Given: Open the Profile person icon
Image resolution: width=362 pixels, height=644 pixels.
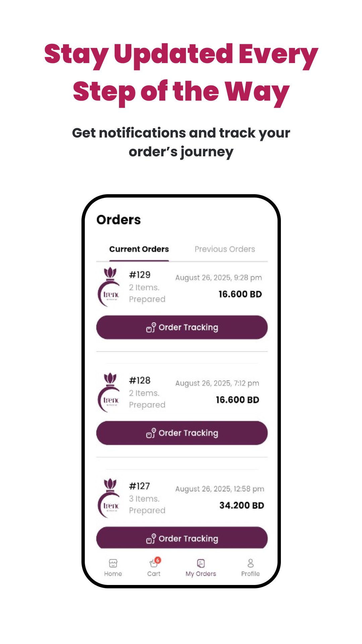Looking at the screenshot, I should [x=250, y=563].
